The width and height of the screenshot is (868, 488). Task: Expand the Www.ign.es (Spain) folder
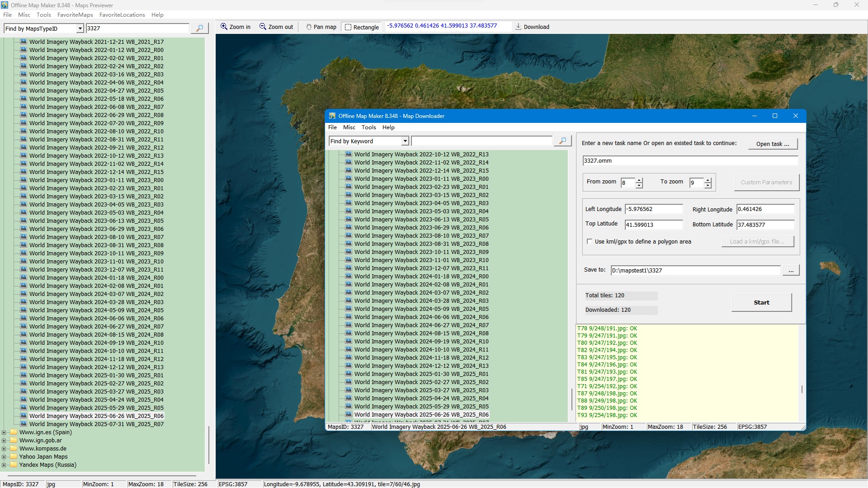click(x=4, y=432)
